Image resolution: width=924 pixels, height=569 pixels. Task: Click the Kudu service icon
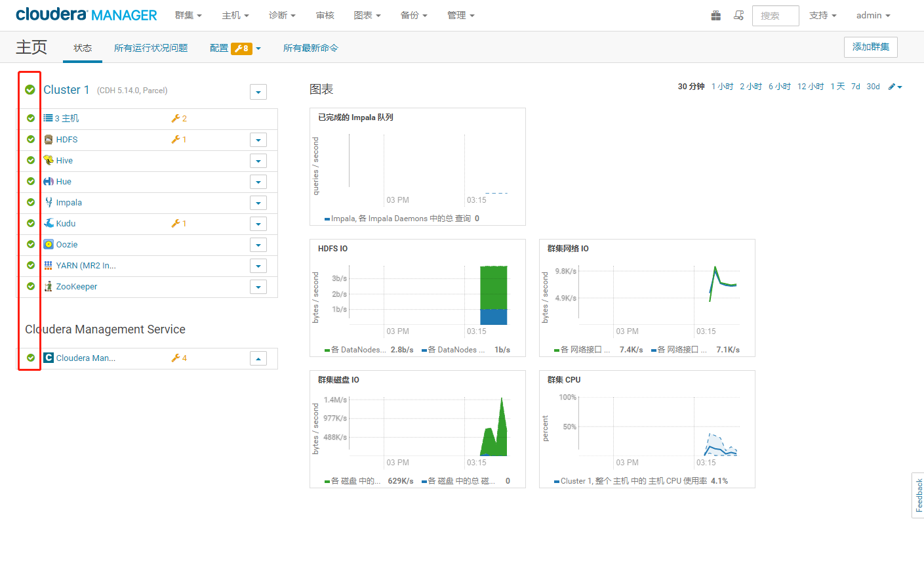49,223
